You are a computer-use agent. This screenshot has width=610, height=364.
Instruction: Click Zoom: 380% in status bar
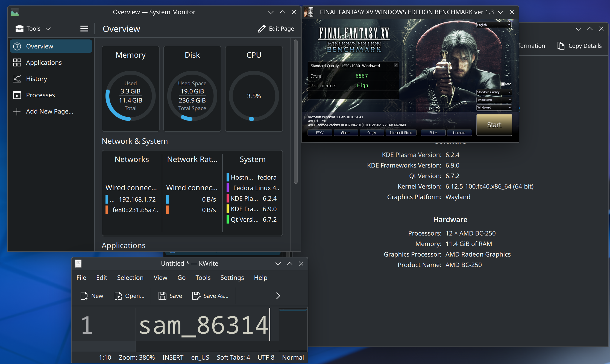click(137, 357)
